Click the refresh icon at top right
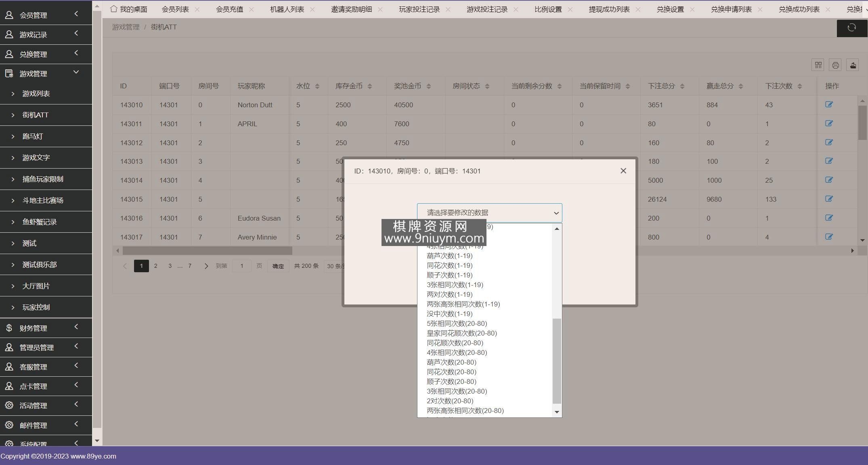 coord(851,27)
